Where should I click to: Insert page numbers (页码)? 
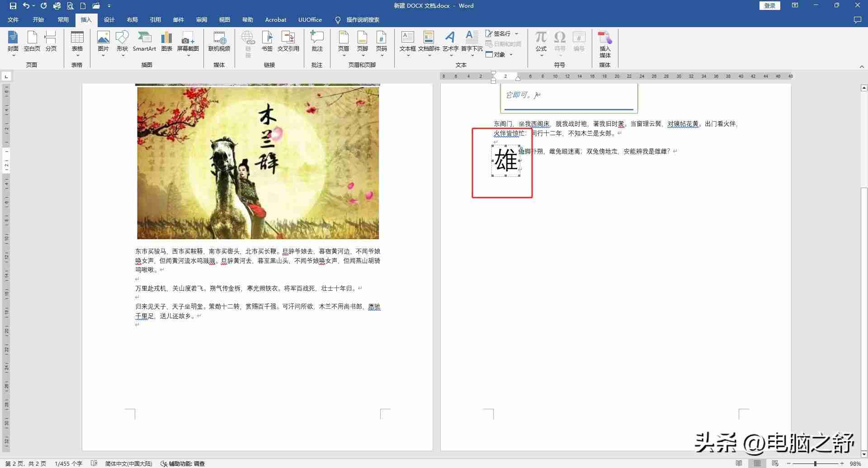pos(382,43)
